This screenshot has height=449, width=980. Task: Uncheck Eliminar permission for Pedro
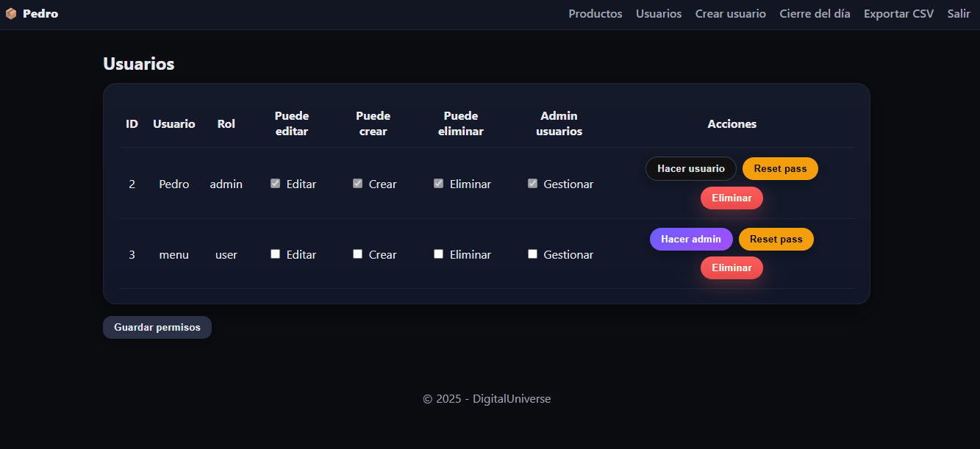(438, 183)
